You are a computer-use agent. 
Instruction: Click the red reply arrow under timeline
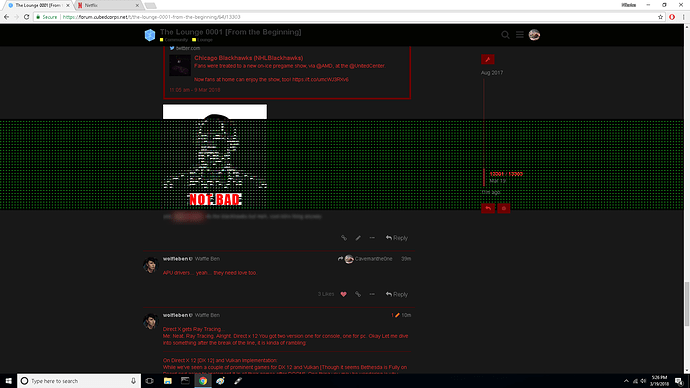pyautogui.click(x=488, y=208)
